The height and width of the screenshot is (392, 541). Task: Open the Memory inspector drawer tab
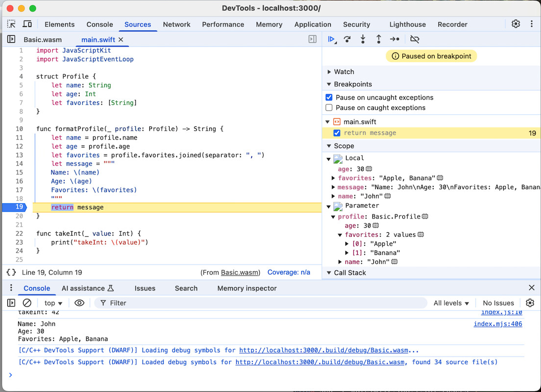(247, 288)
